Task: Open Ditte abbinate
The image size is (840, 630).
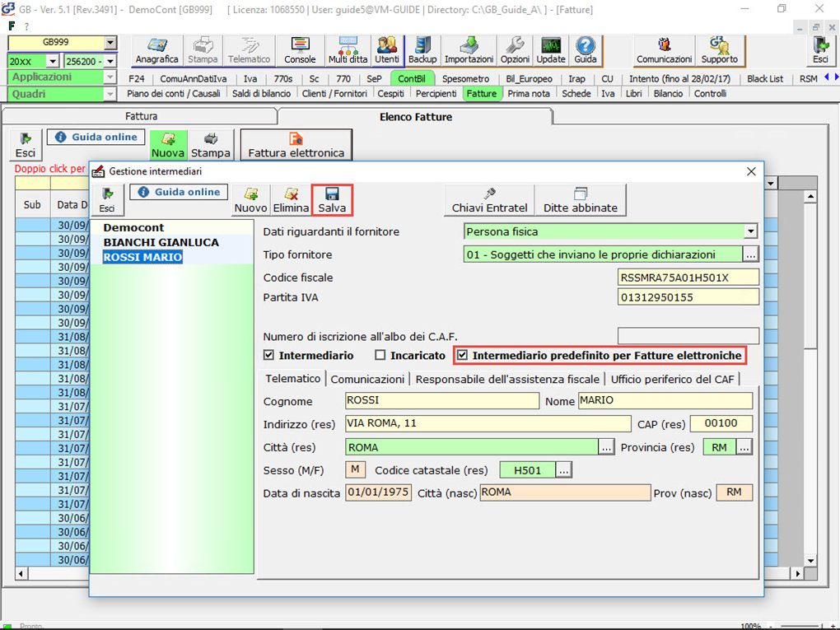Action: [x=581, y=199]
